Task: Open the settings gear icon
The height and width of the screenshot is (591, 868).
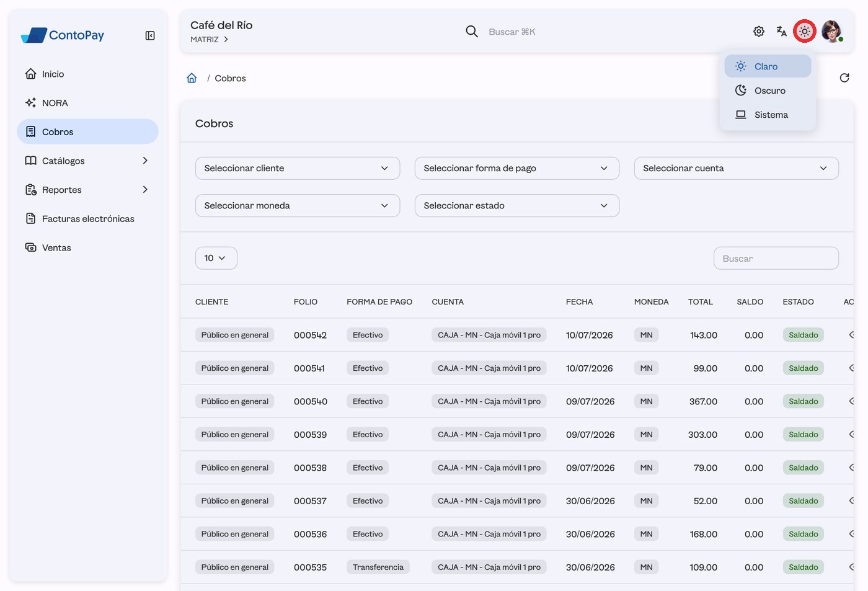Action: click(x=759, y=32)
